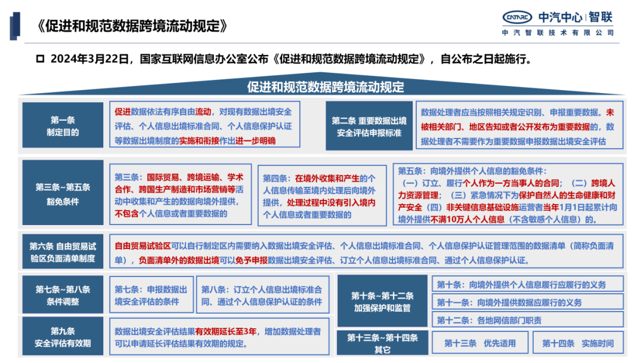
Task: Toggle the 第九条 安全评估有效期 block
Action: (63, 337)
